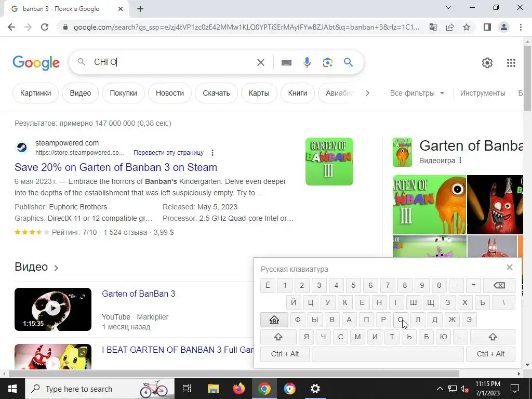Show more filter chips with arrow
Image resolution: width=532 pixels, height=399 pixels.
367,93
